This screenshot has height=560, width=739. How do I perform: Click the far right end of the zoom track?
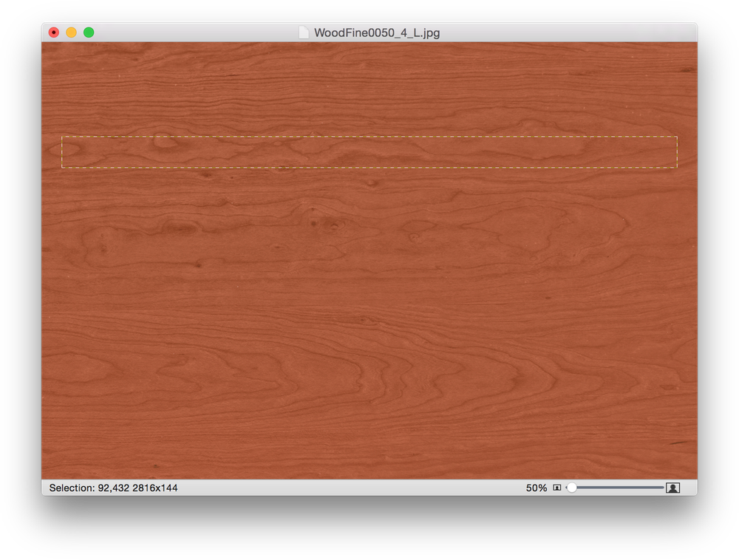(x=661, y=488)
